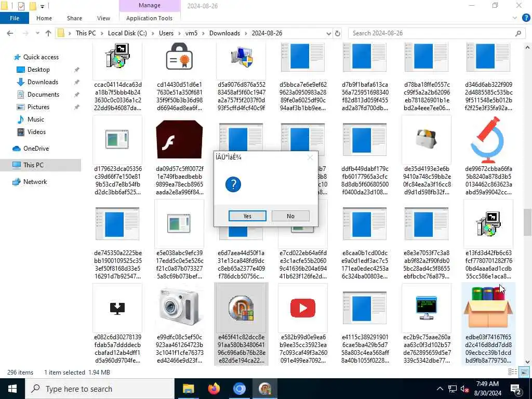Select the file de745350a2225be

point(117,240)
